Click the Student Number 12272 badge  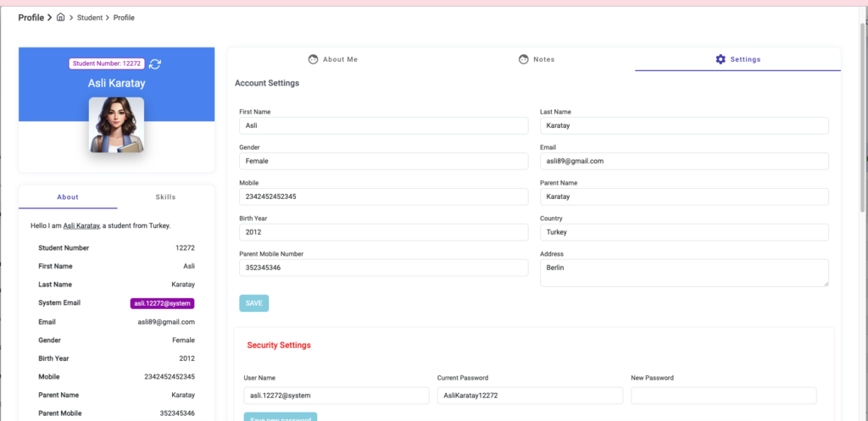[x=106, y=64]
